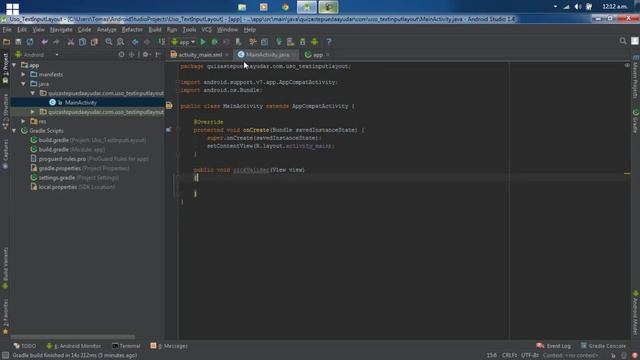Open the Android Monitor tool window

tap(73, 346)
